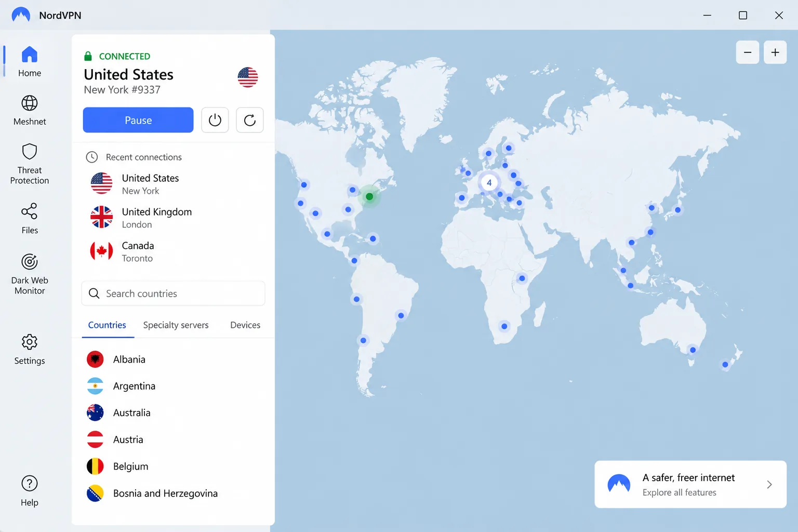Click the Albania flag icon
Screen dimensions: 798x532
95,359
